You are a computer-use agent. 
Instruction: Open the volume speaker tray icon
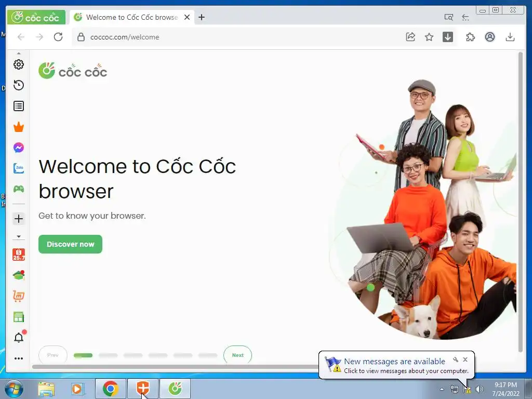pyautogui.click(x=480, y=389)
